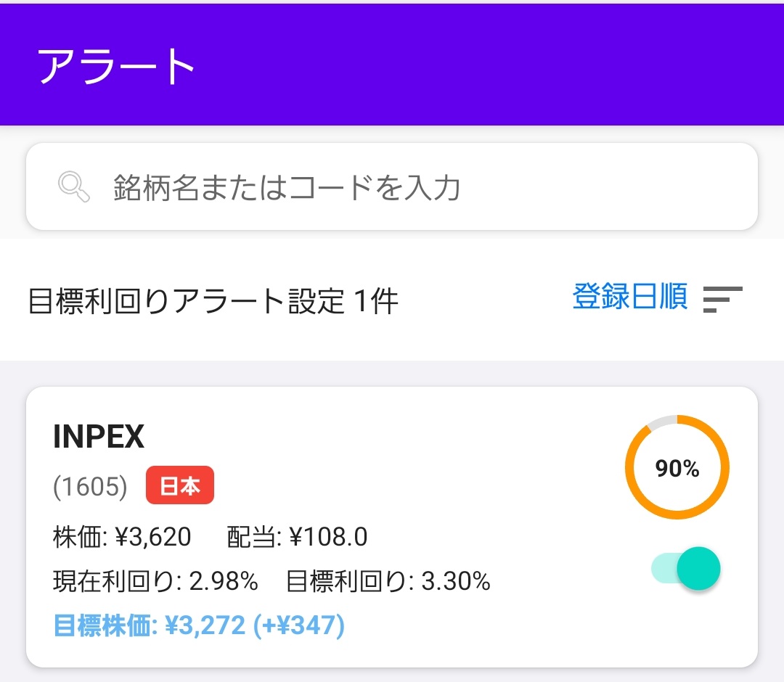The image size is (784, 682).
Task: Tap the magnifier search icon
Action: [x=73, y=187]
